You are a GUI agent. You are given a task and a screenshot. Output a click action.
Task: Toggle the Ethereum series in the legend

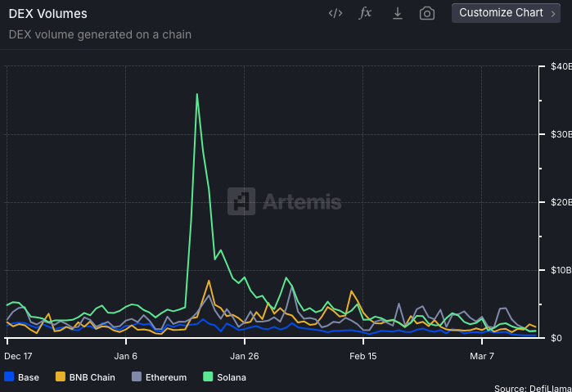pyautogui.click(x=166, y=377)
